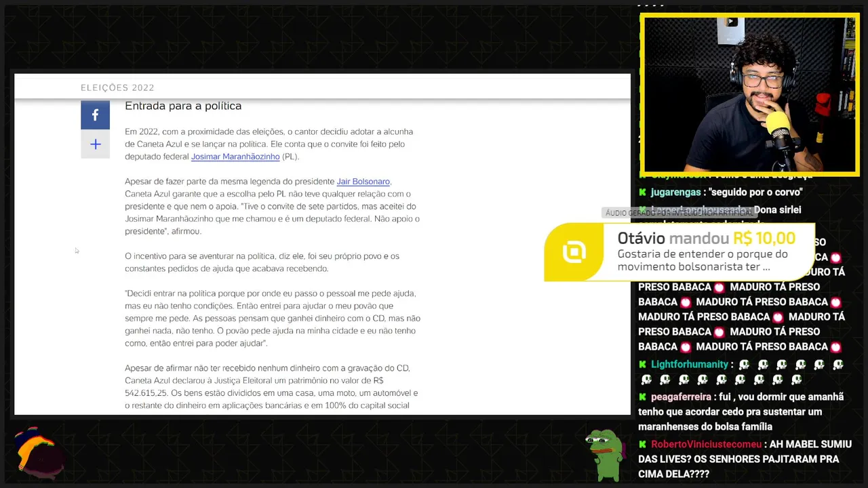Open the Jair Bolsonaro link
The image size is (868, 488).
363,182
